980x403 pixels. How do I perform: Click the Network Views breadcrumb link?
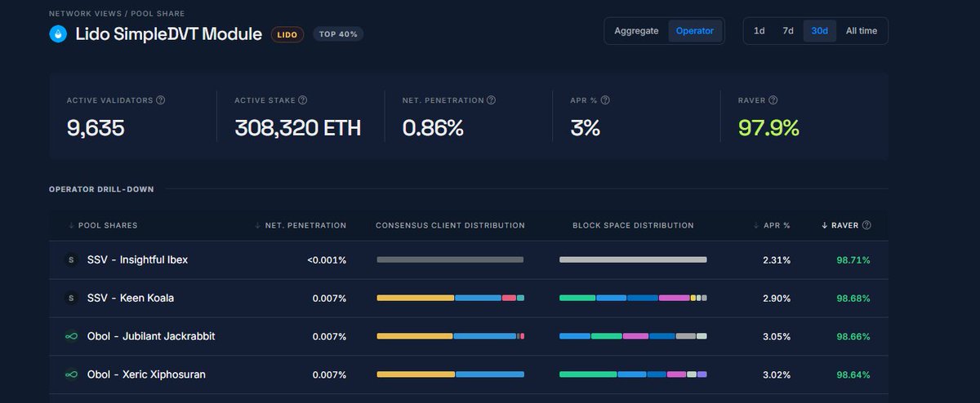[x=83, y=14]
